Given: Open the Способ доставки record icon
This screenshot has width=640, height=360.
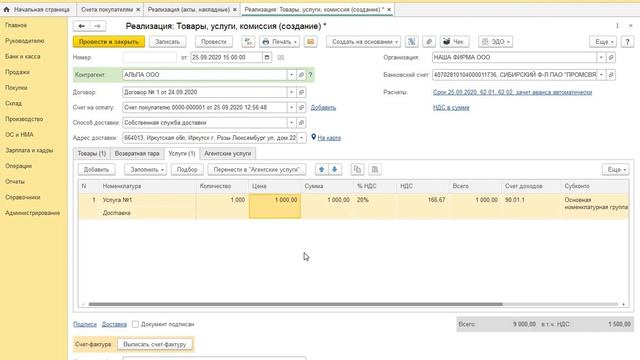Looking at the screenshot, I should 301,123.
